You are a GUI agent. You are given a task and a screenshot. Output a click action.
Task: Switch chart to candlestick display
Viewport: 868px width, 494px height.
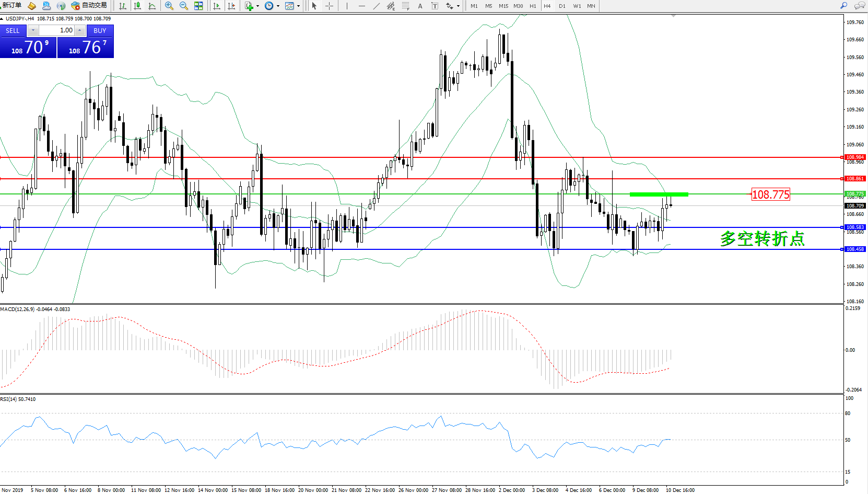click(x=137, y=6)
